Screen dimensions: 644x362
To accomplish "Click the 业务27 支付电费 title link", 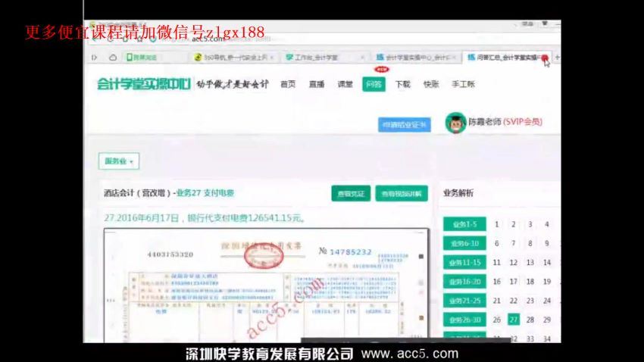I will pos(205,193).
